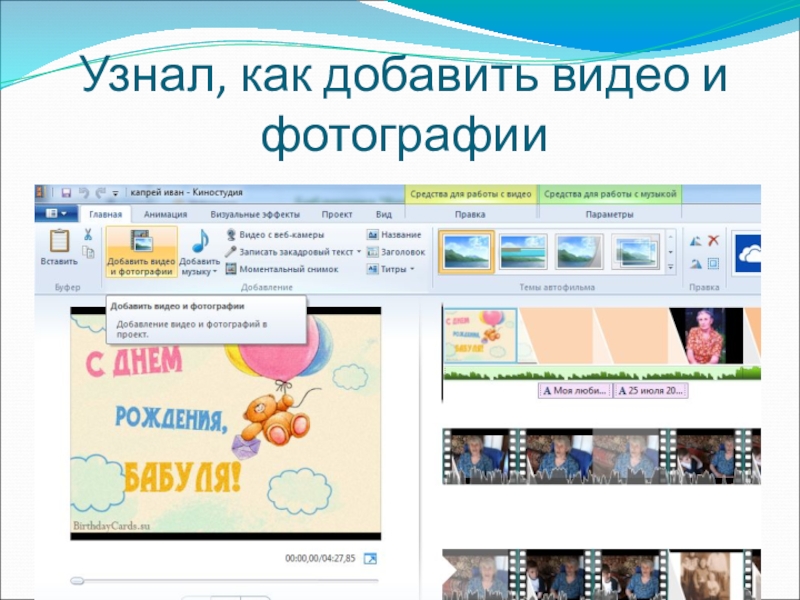Expand the Записать закадровый текст arrow

point(359,252)
